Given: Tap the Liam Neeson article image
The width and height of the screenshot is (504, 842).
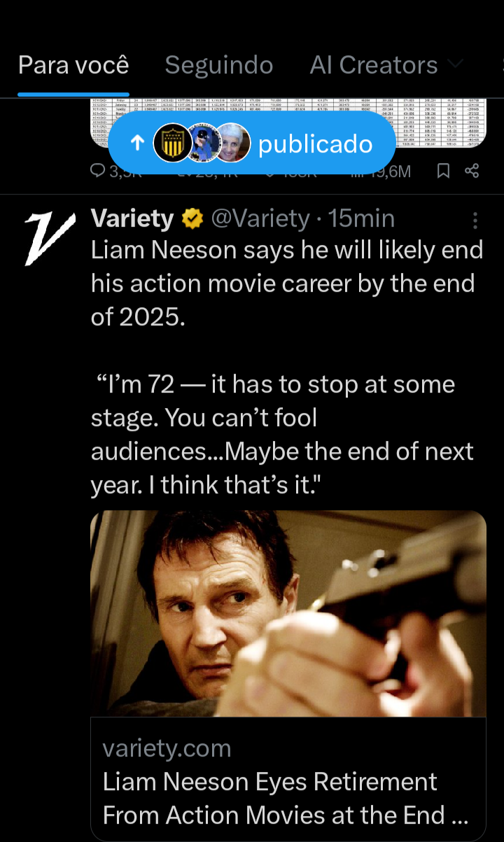Looking at the screenshot, I should 288,614.
